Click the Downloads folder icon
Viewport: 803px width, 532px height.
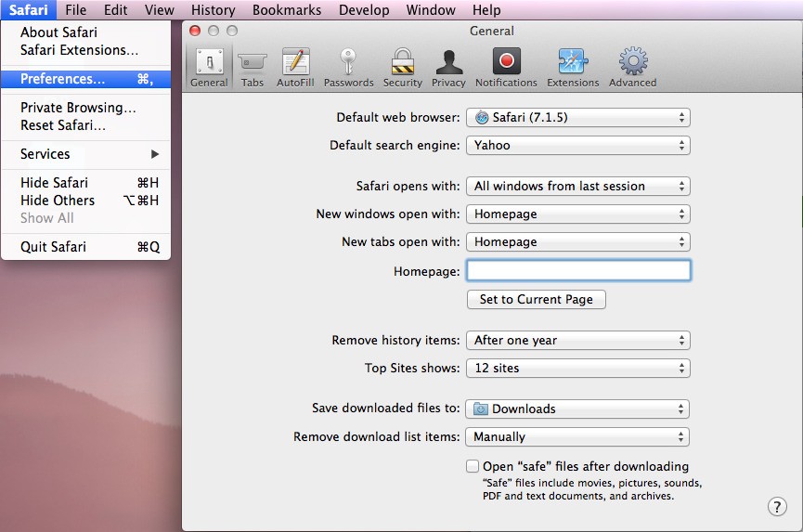pyautogui.click(x=480, y=409)
